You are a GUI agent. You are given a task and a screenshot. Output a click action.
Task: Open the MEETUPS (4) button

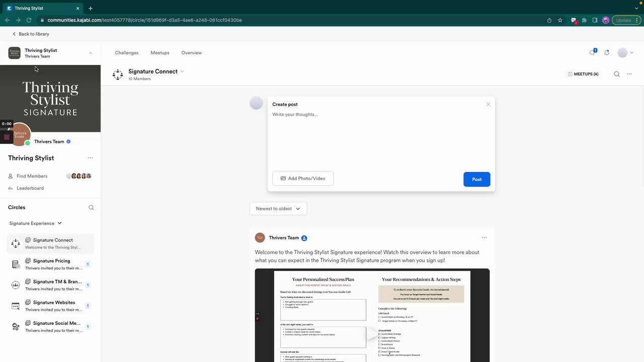click(583, 74)
